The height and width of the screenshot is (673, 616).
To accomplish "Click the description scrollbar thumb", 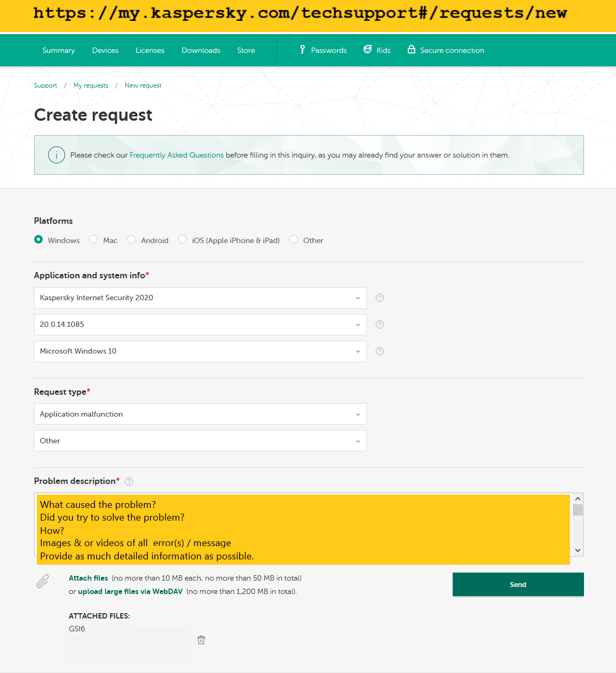I will click(x=578, y=510).
